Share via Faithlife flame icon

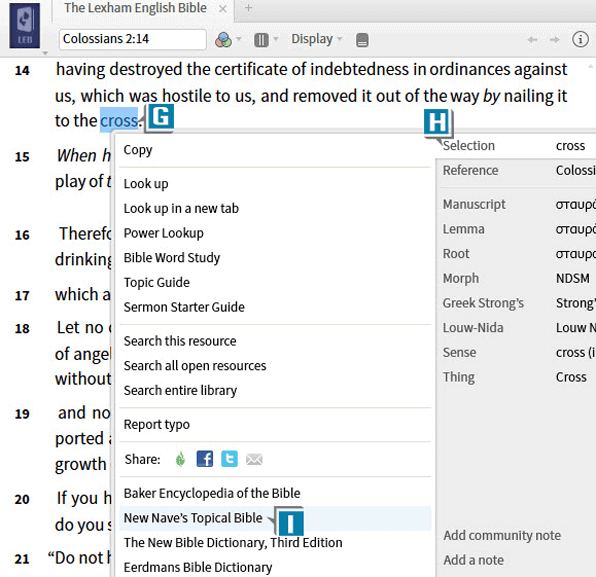pos(181,459)
